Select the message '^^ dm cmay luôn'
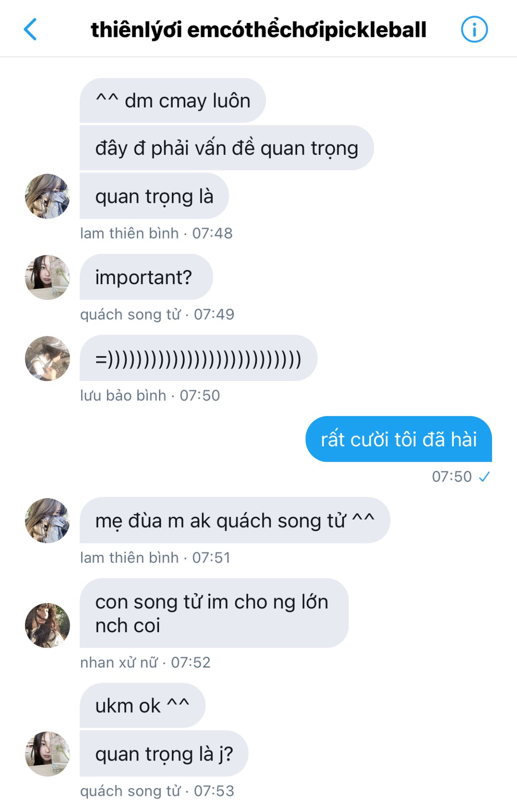The width and height of the screenshot is (517, 812). [173, 101]
